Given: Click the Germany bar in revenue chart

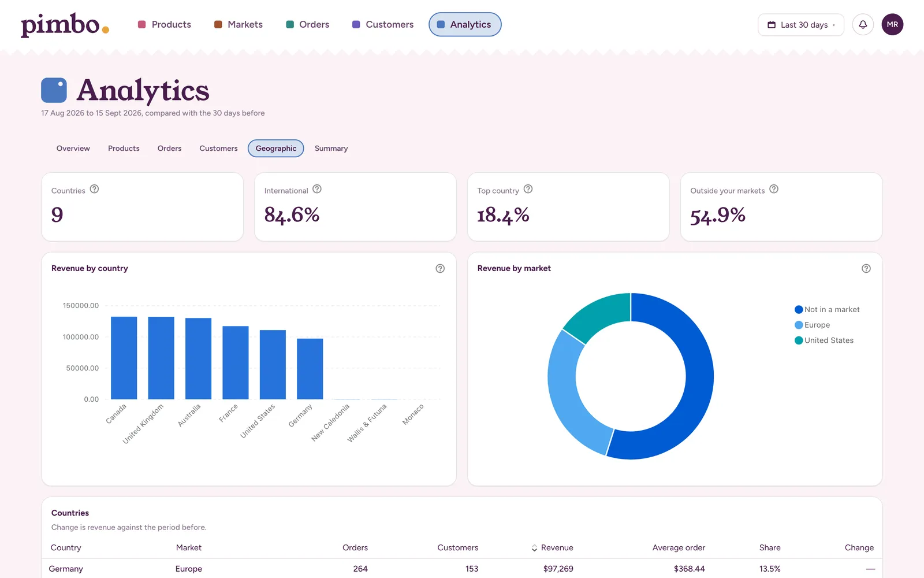Looking at the screenshot, I should pos(310,369).
